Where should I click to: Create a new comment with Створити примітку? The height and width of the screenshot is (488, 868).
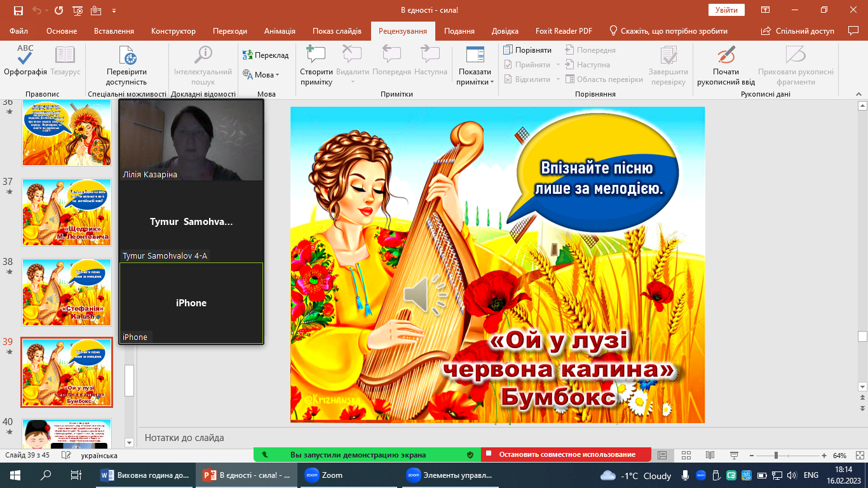316,65
